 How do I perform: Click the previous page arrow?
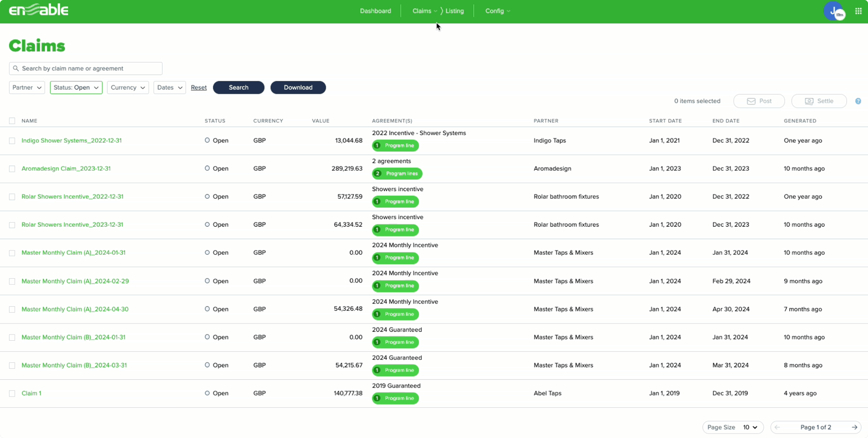point(777,427)
